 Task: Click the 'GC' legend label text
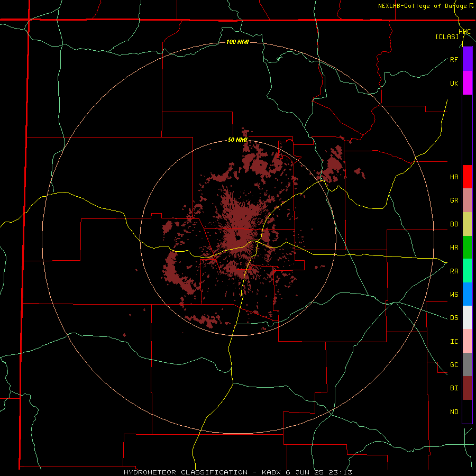click(454, 365)
